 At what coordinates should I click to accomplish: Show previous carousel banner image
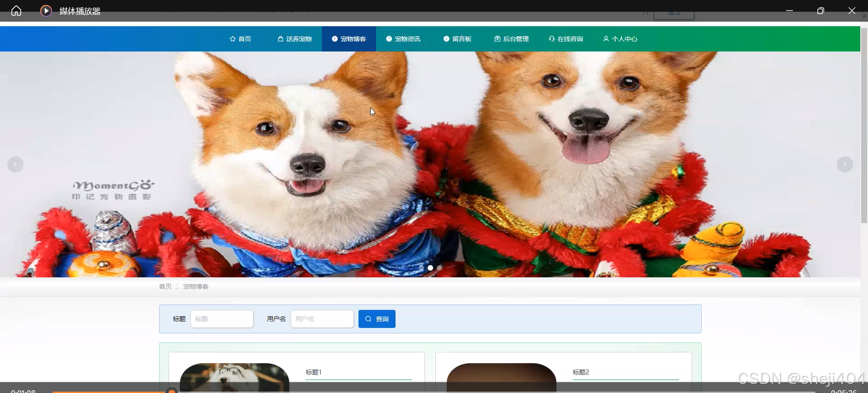[x=15, y=164]
